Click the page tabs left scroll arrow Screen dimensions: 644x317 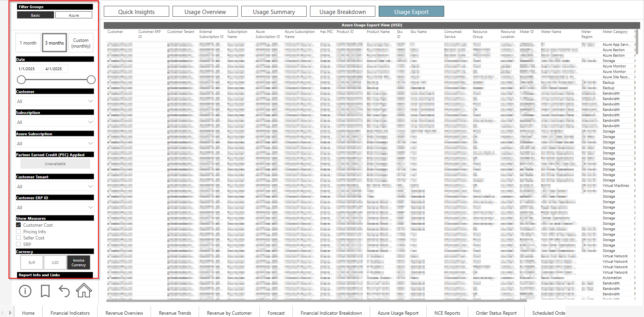[2, 313]
